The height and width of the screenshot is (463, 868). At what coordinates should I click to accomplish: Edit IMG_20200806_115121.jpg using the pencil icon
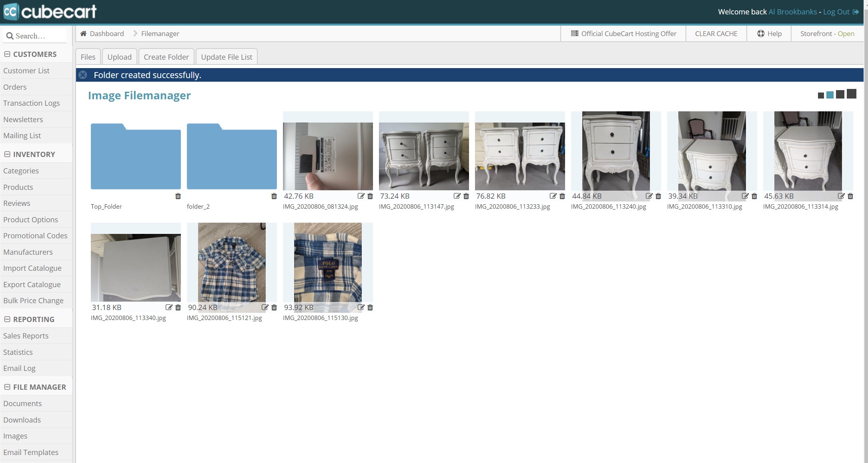pos(265,307)
